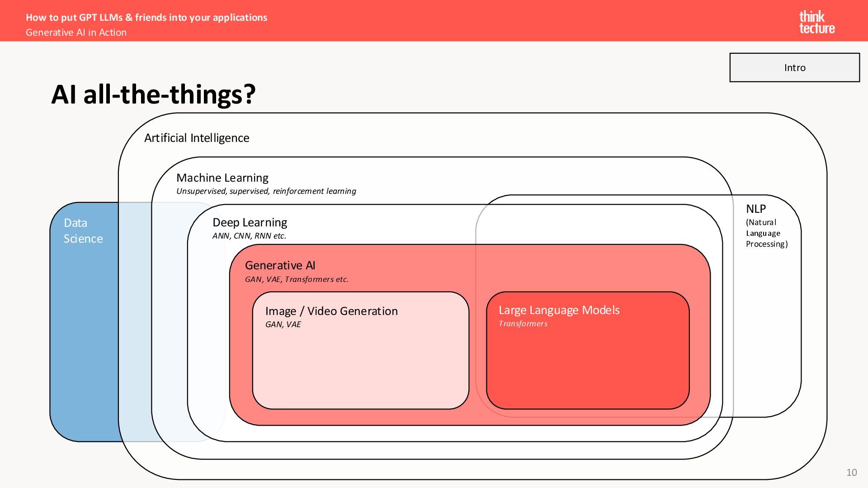The height and width of the screenshot is (488, 868).
Task: Select '(Natural Language Processing)' text
Action: [x=767, y=233]
